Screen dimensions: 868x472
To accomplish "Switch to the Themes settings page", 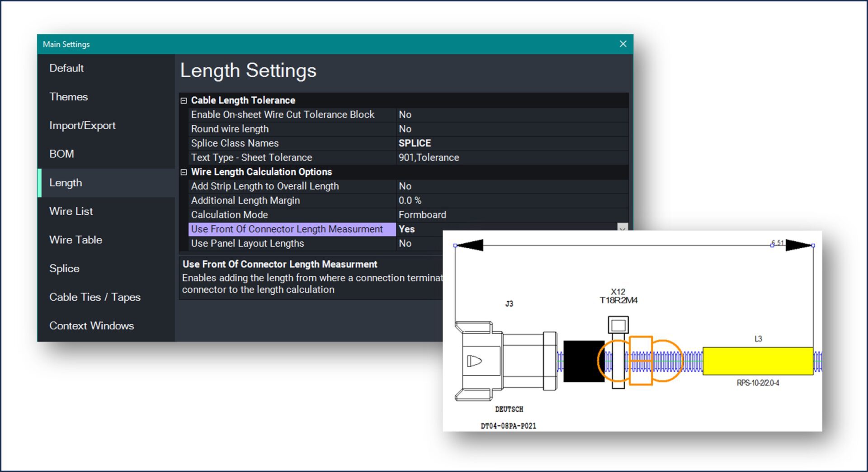I will pos(68,97).
